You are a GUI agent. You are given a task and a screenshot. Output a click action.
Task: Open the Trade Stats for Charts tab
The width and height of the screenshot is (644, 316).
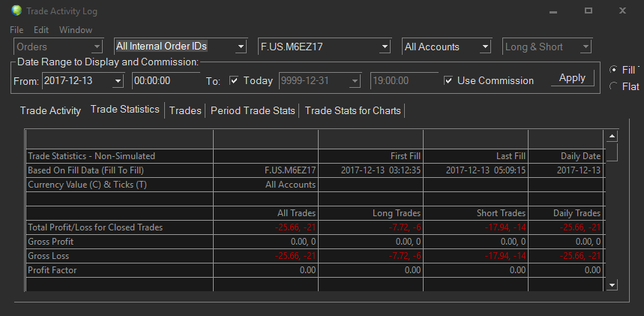(353, 110)
